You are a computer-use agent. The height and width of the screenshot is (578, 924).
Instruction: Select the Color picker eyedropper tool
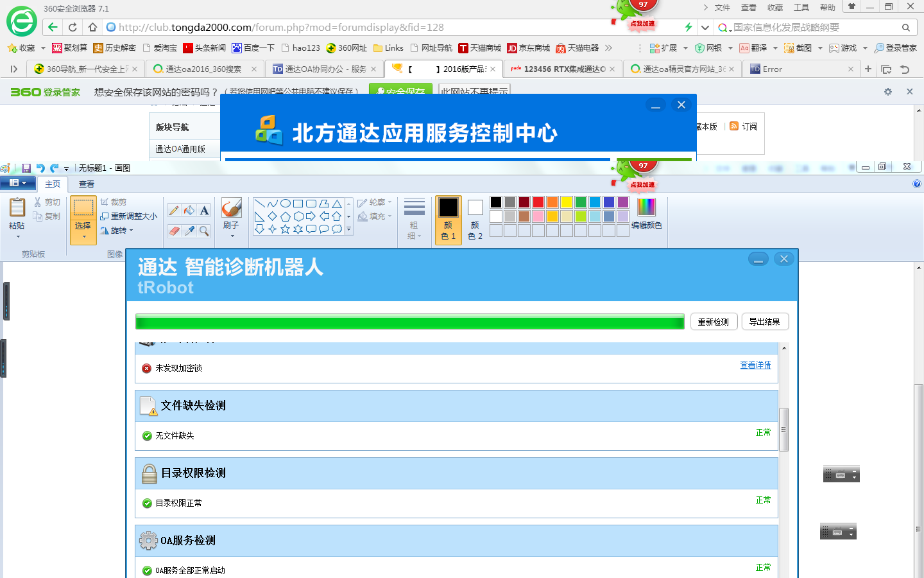pos(189,231)
